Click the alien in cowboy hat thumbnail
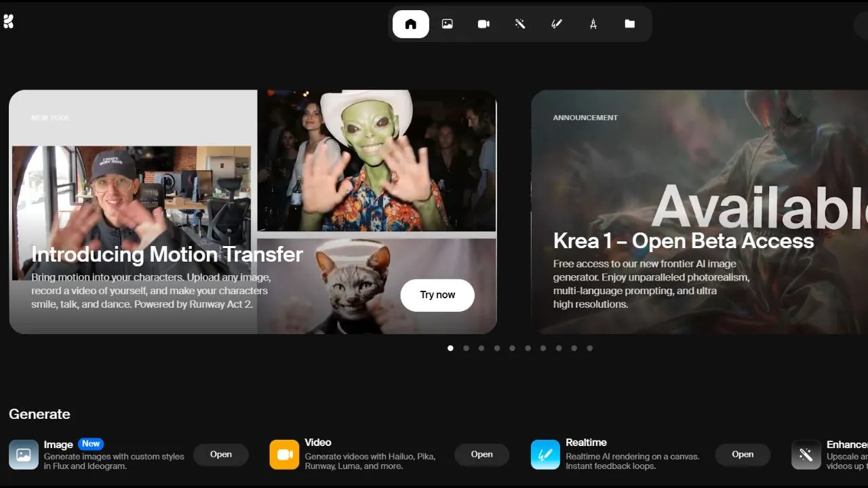 point(377,161)
